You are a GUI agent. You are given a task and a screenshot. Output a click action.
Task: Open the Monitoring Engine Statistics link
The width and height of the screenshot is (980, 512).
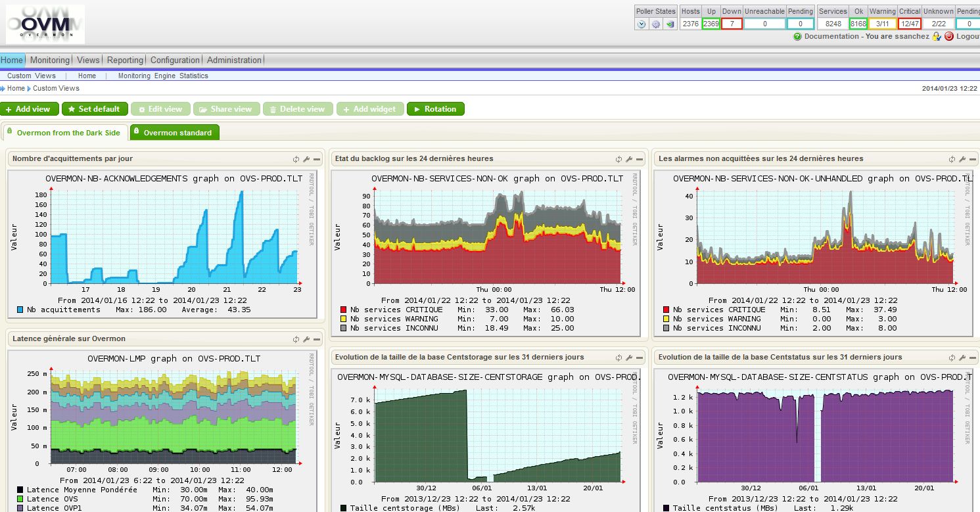(163, 76)
